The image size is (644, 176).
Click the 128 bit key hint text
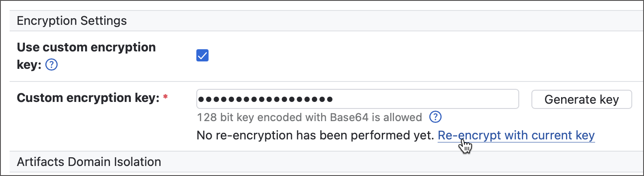click(x=309, y=117)
